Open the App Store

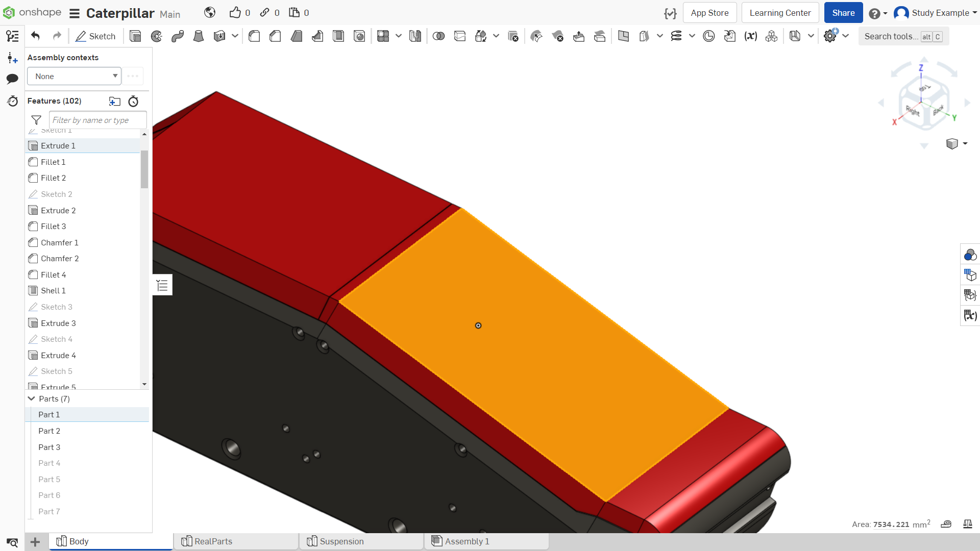(709, 13)
